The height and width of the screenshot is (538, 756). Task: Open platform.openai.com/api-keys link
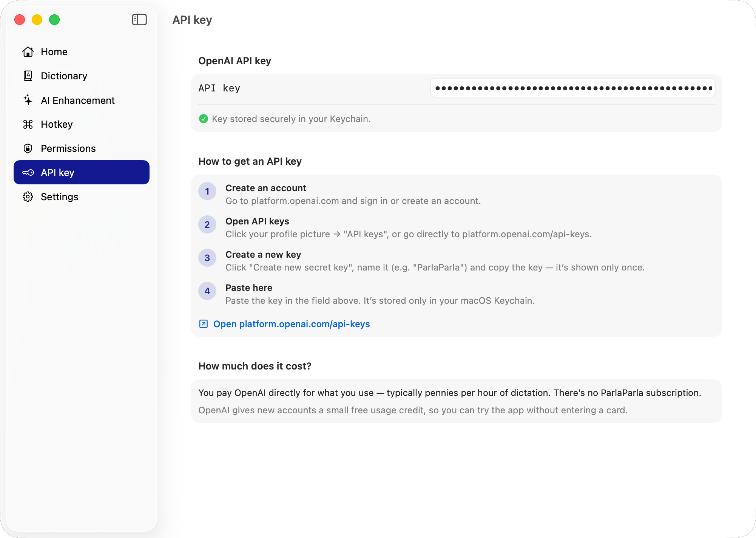(x=291, y=324)
